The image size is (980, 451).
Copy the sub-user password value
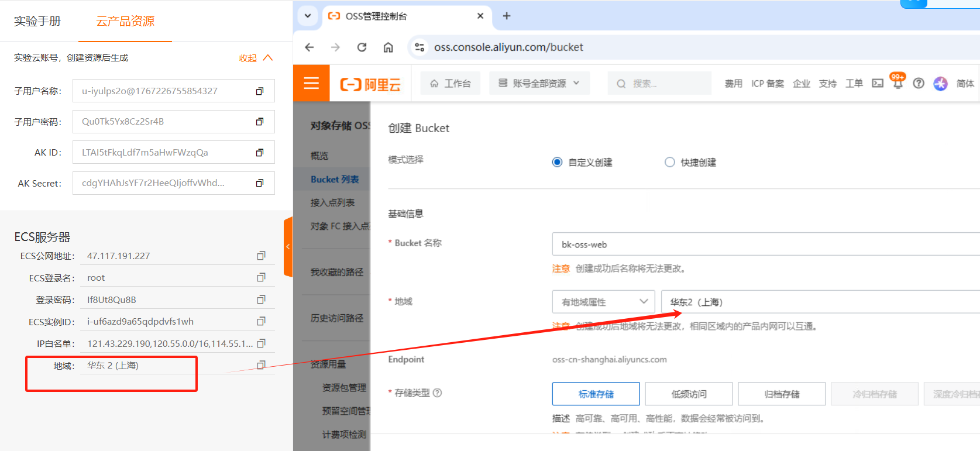[x=260, y=122]
